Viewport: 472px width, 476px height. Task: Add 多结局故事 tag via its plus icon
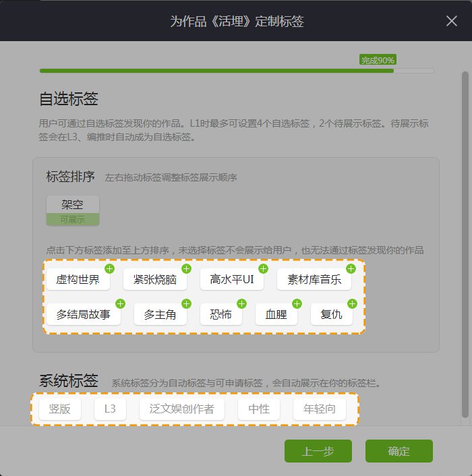click(121, 304)
